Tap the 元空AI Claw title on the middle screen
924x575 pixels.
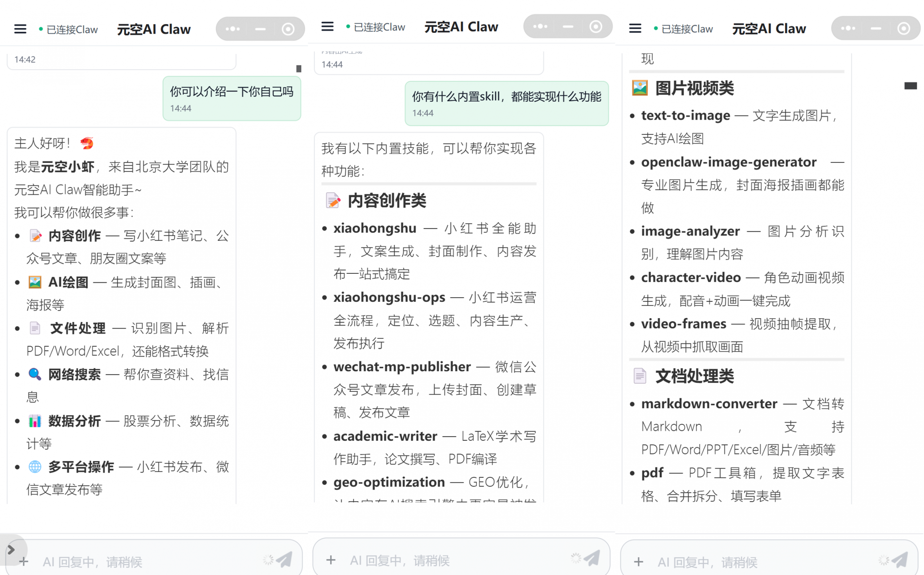[x=461, y=27]
